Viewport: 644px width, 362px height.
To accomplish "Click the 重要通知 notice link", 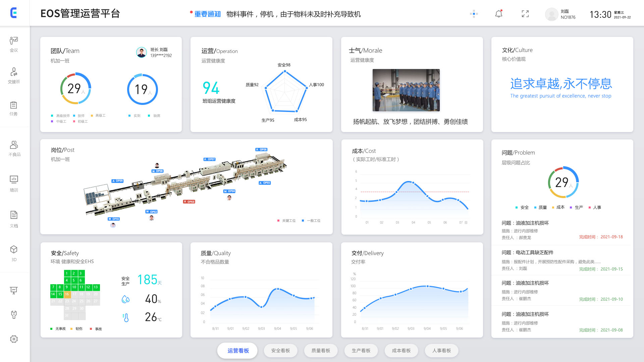I will point(208,14).
